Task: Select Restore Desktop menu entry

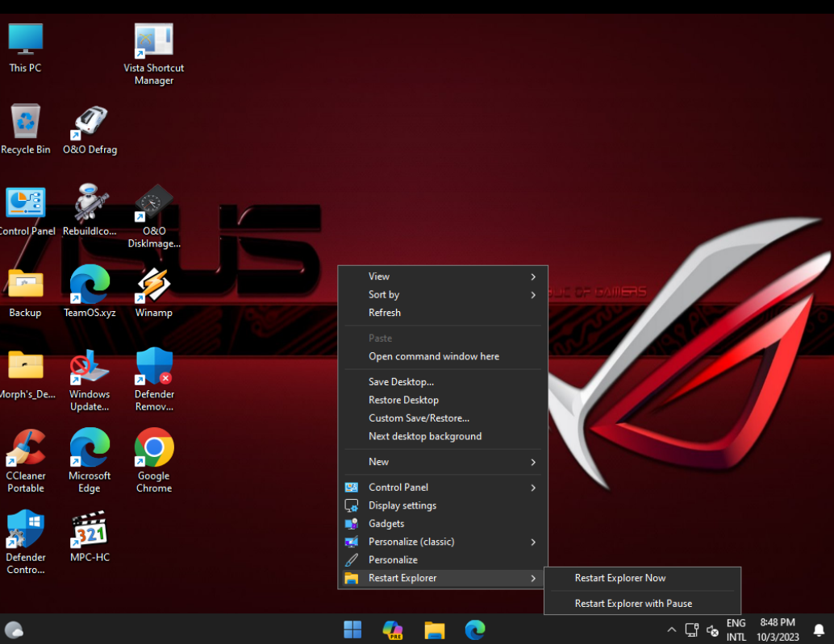Action: 443,400
